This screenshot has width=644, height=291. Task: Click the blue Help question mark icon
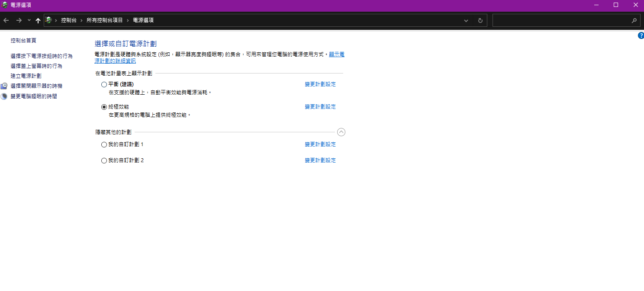641,36
